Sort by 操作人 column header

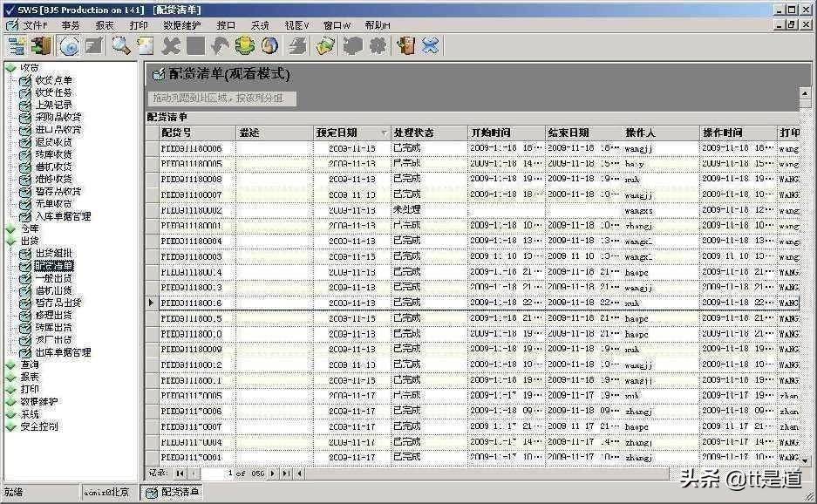tap(661, 133)
